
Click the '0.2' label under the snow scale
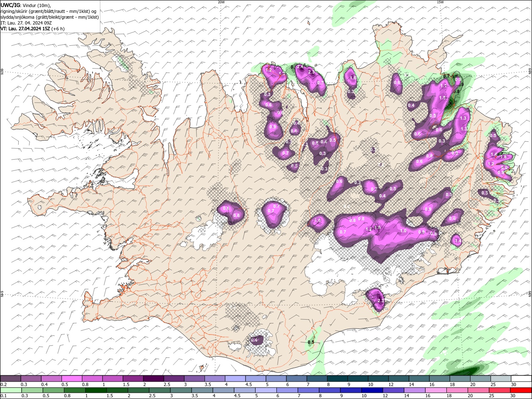(x=4, y=384)
